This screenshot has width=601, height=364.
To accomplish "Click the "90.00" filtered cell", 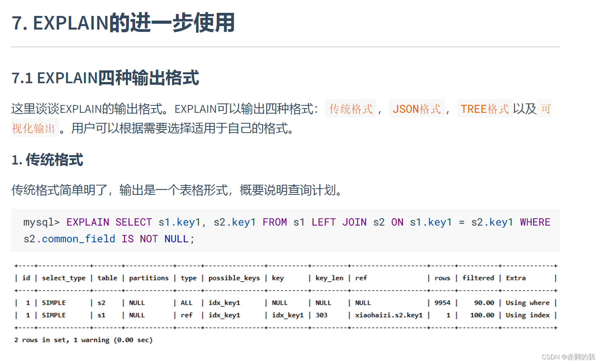I will [484, 303].
